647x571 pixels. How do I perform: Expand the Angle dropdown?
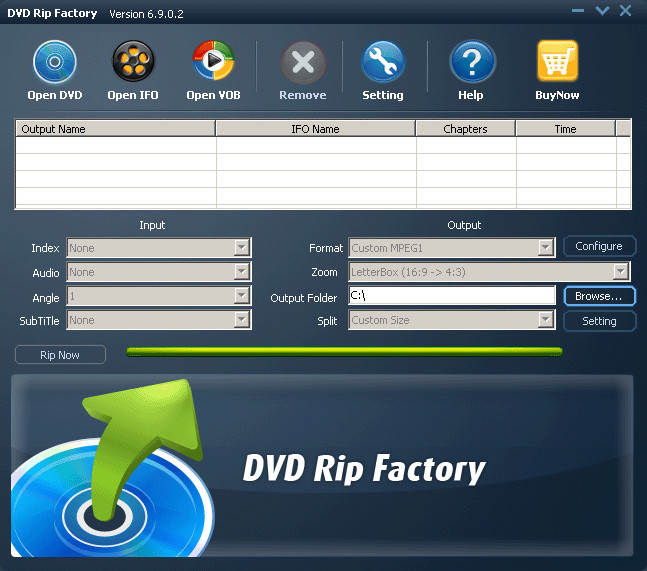241,295
